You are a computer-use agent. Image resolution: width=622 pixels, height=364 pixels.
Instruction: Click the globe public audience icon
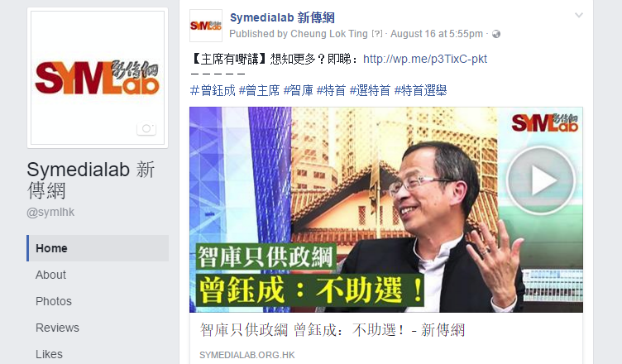[x=495, y=34]
